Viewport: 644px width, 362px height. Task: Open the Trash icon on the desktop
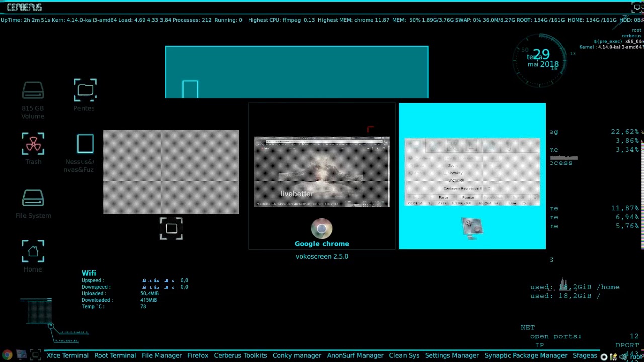click(33, 144)
